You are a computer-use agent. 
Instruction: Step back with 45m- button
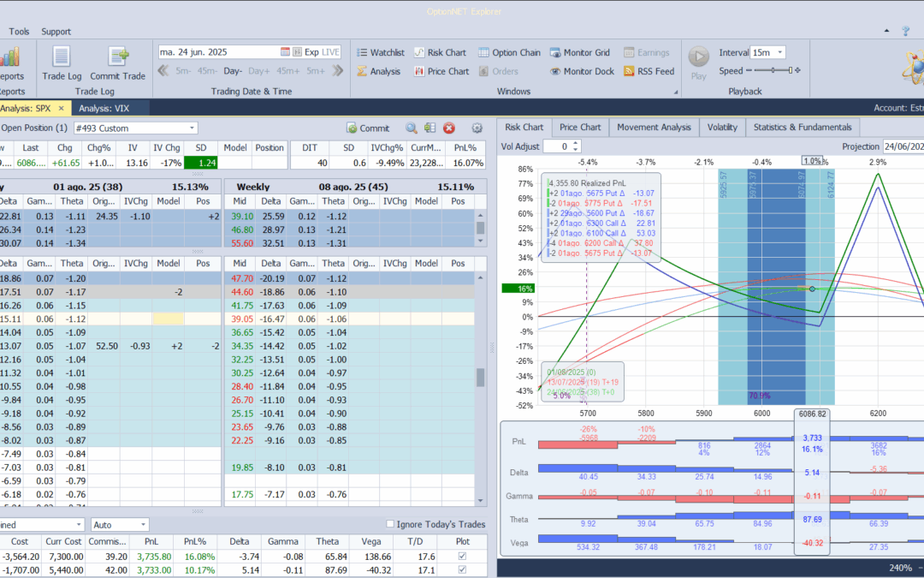click(x=207, y=71)
